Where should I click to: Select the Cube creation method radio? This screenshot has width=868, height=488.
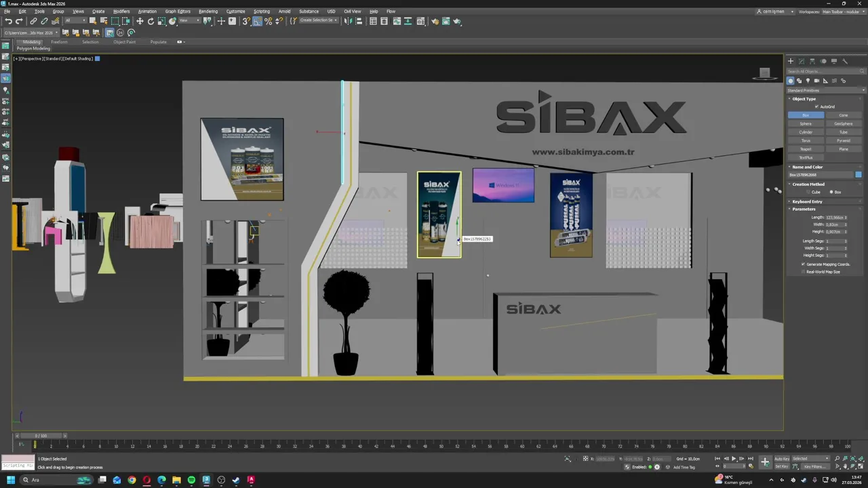pyautogui.click(x=809, y=192)
